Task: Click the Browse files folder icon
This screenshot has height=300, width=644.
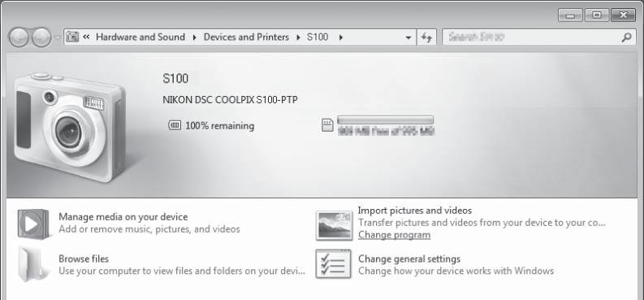Action: tap(32, 264)
